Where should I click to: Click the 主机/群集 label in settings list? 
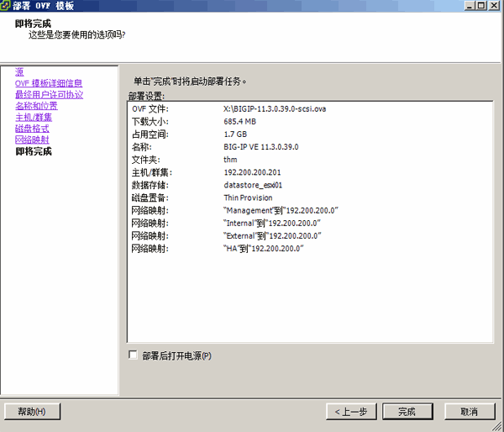point(152,172)
